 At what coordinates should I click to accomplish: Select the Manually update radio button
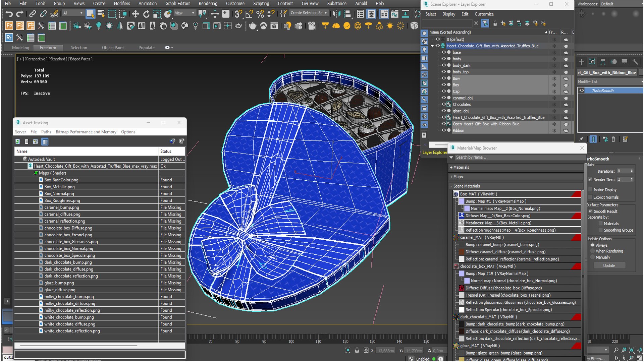(592, 257)
